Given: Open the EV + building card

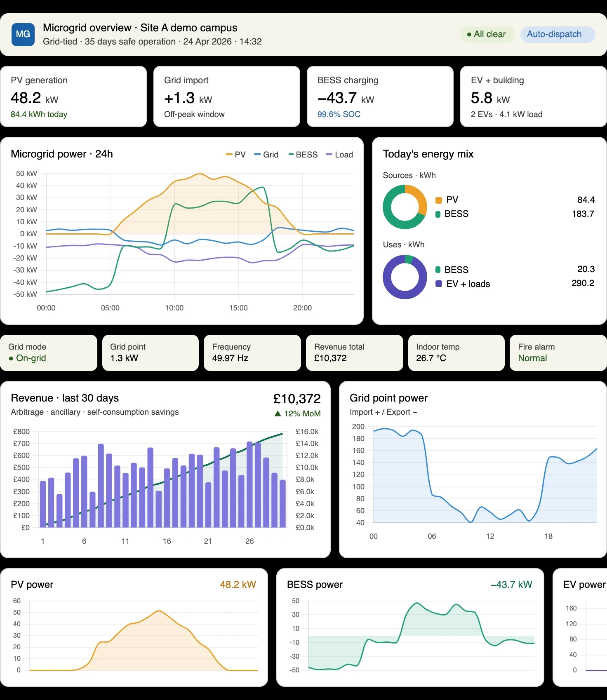Looking at the screenshot, I should tap(534, 96).
